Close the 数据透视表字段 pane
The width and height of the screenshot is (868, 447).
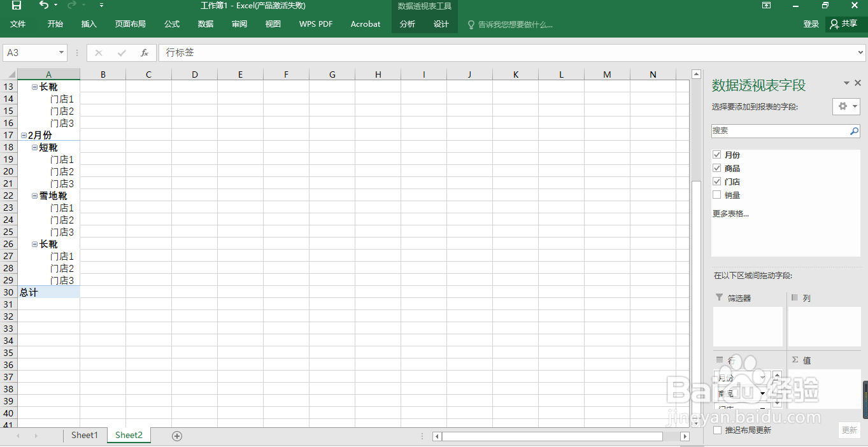click(x=858, y=83)
